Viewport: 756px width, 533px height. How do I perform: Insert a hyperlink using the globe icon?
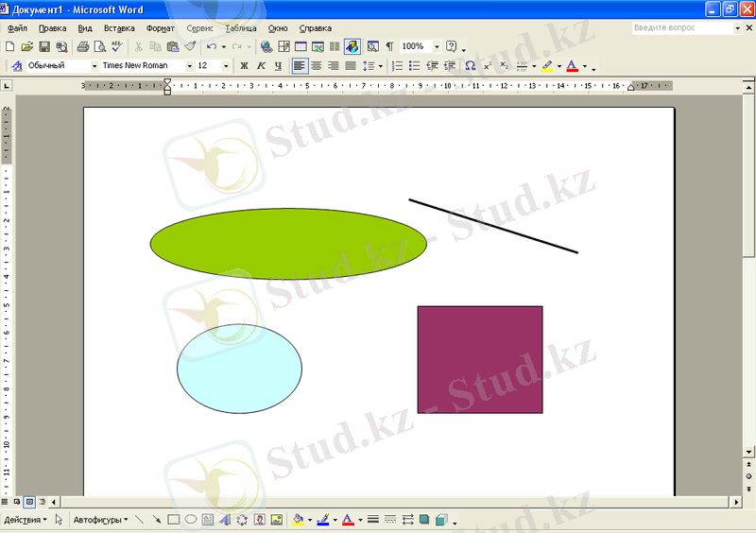pyautogui.click(x=266, y=47)
